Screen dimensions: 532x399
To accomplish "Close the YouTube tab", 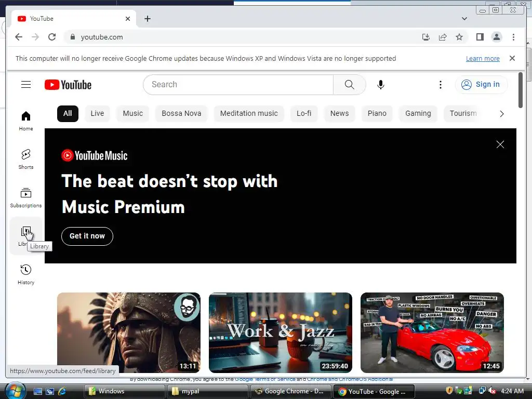I will (x=128, y=19).
